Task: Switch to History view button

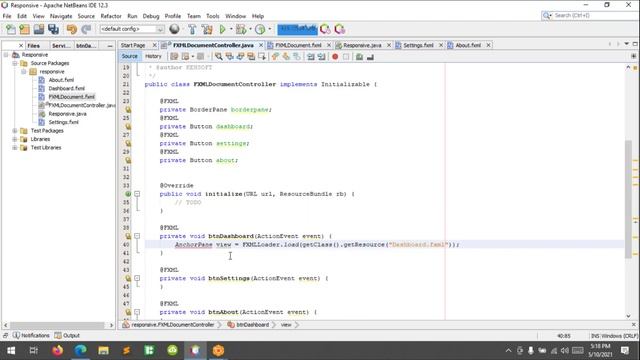Action: pos(153,56)
